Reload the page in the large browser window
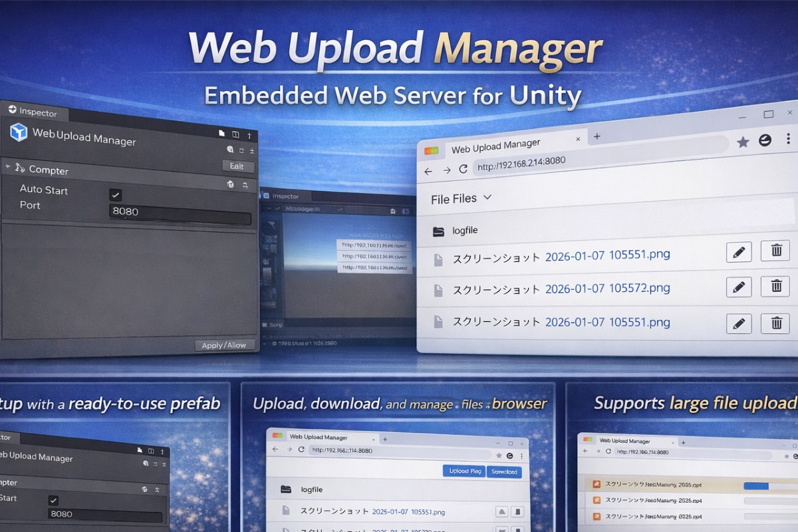The image size is (798, 532). pyautogui.click(x=464, y=169)
